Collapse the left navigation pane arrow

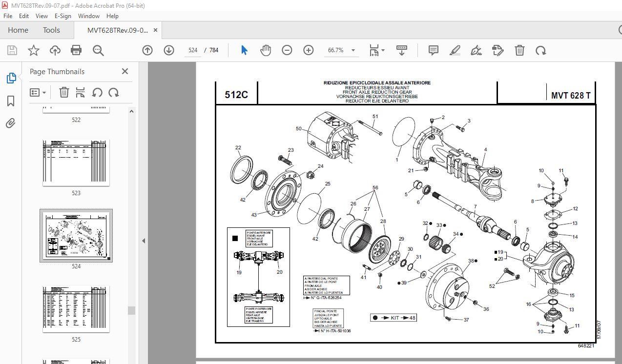pyautogui.click(x=144, y=241)
